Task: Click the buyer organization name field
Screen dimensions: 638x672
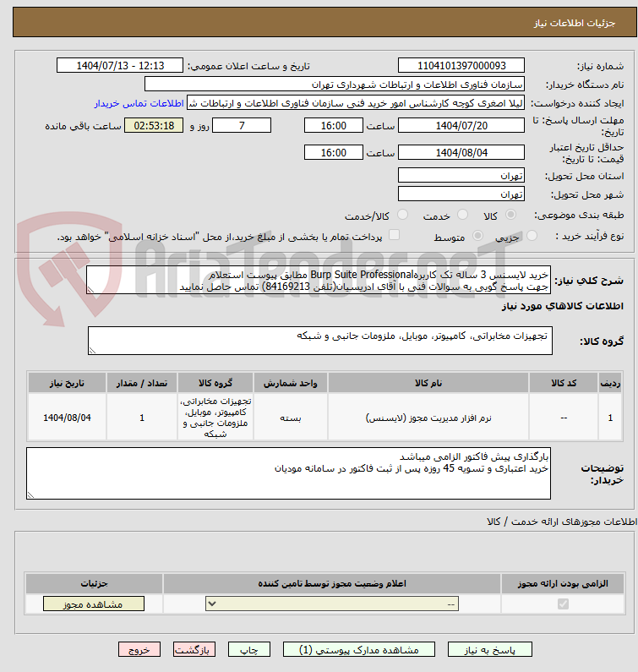Action: [x=335, y=84]
